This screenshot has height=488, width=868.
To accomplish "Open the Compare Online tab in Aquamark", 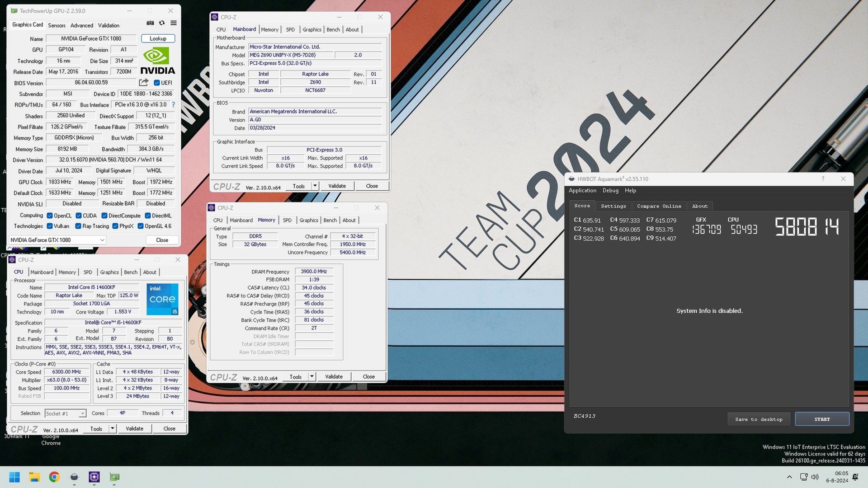I will pyautogui.click(x=659, y=206).
